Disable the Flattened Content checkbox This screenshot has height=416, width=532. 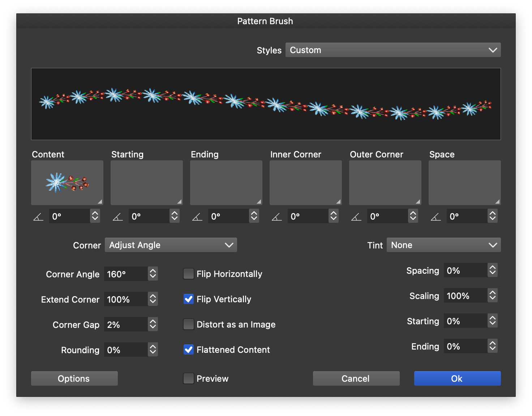189,350
